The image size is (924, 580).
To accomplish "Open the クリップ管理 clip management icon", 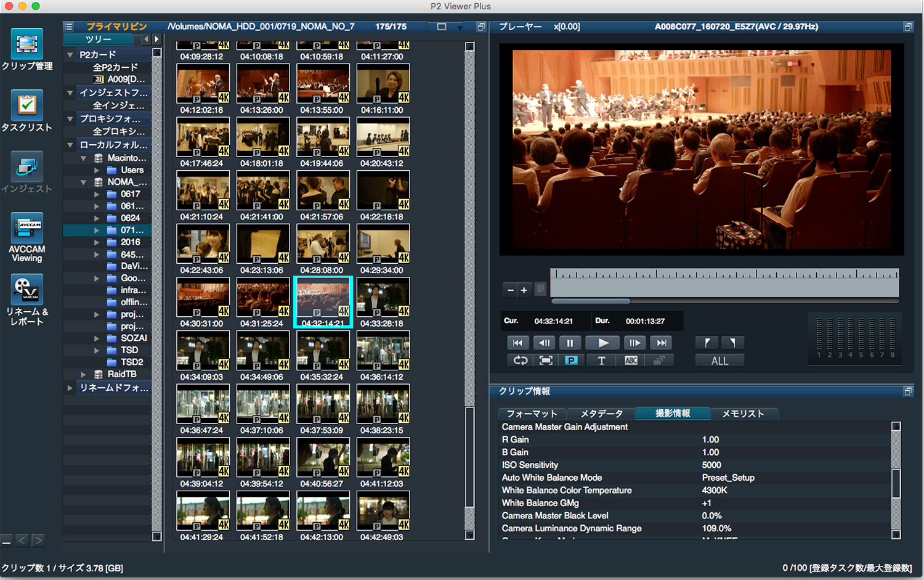I will [26, 44].
